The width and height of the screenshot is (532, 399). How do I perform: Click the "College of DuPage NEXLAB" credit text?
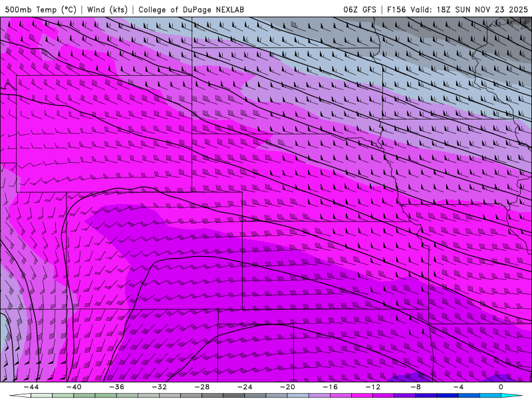pyautogui.click(x=191, y=9)
